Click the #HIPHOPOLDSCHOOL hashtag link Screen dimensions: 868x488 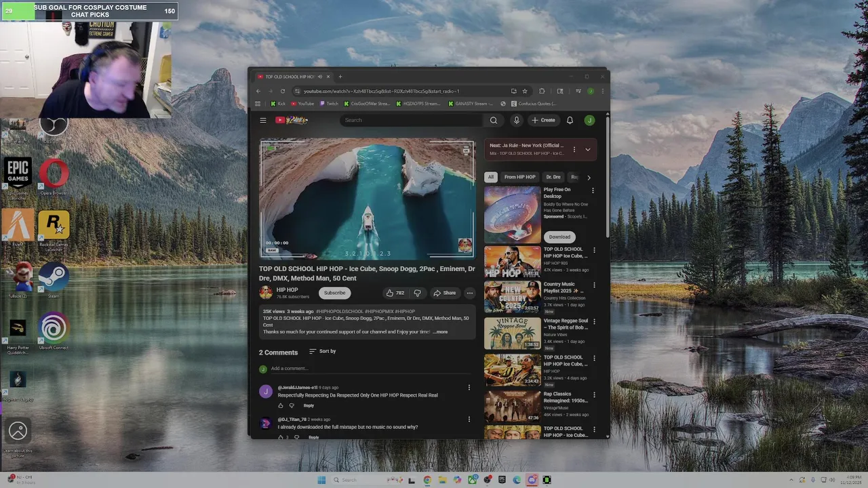coord(340,311)
